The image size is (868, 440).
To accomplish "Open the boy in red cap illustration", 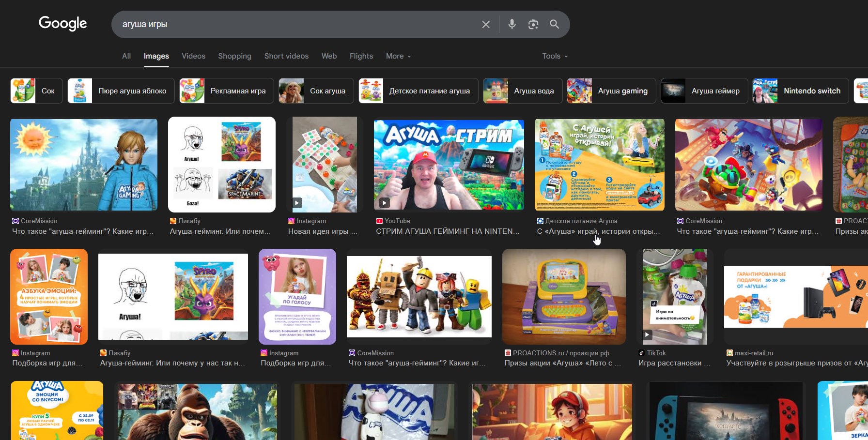I will (x=552, y=412).
